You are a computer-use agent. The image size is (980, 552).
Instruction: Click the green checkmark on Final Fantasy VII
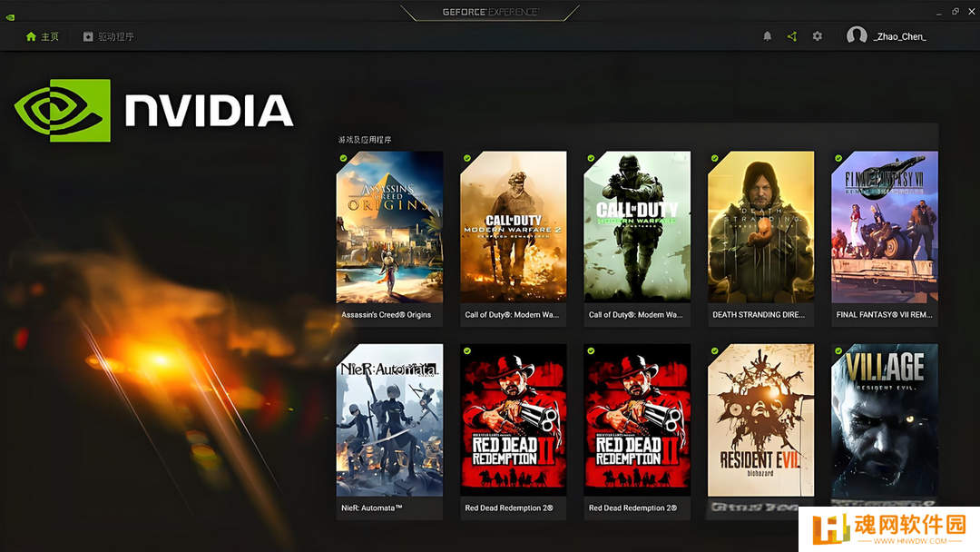(x=838, y=158)
